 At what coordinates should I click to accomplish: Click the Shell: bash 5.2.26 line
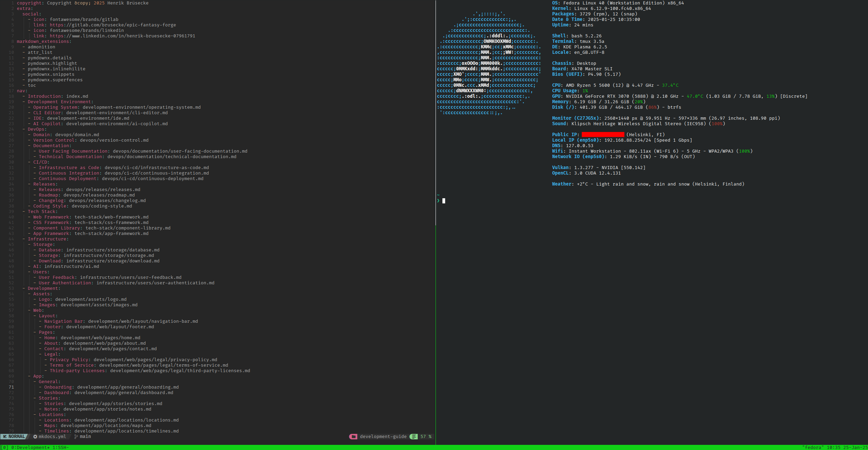coord(577,36)
